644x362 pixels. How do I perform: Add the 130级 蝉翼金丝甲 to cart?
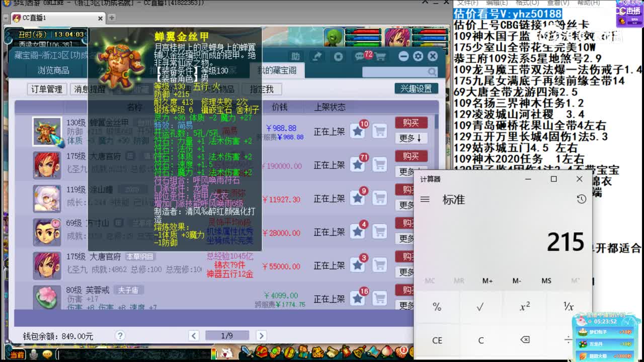(x=379, y=131)
